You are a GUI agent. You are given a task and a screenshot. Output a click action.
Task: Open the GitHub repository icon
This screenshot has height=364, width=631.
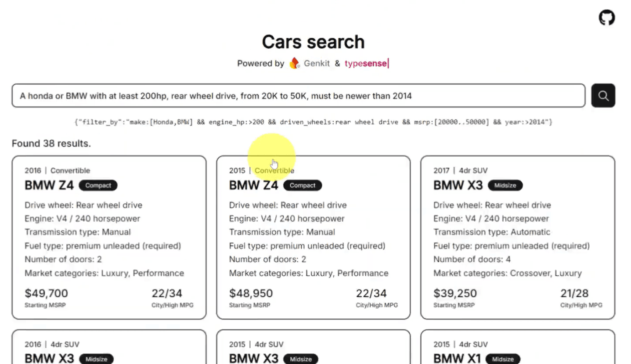click(607, 18)
